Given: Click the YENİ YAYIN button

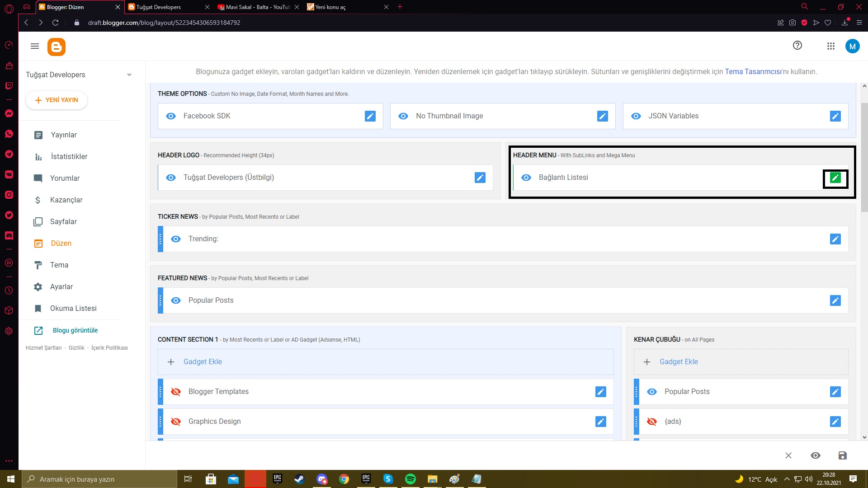Looking at the screenshot, I should point(57,100).
